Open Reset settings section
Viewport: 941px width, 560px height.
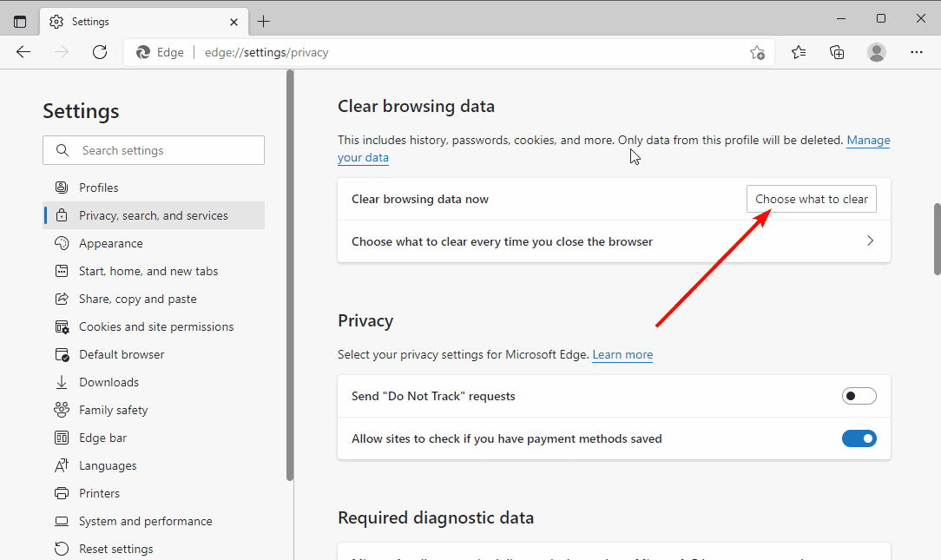[x=154, y=549]
